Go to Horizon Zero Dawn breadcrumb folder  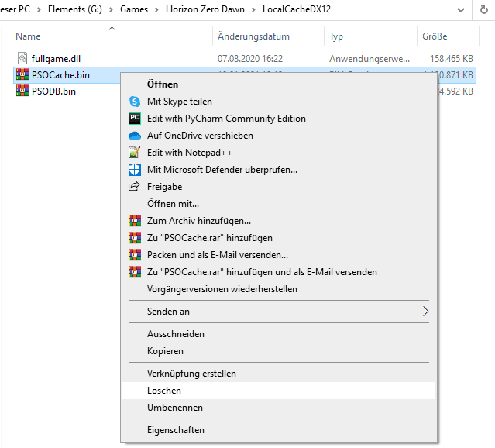point(205,9)
